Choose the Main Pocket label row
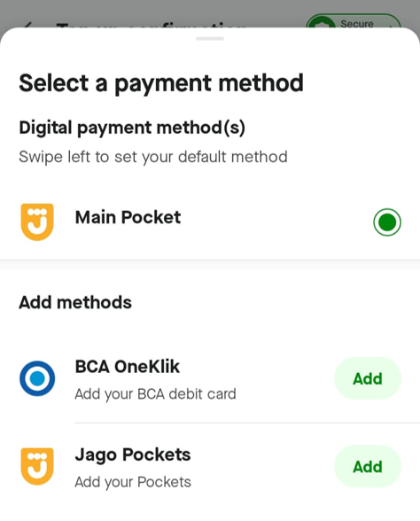 click(210, 222)
